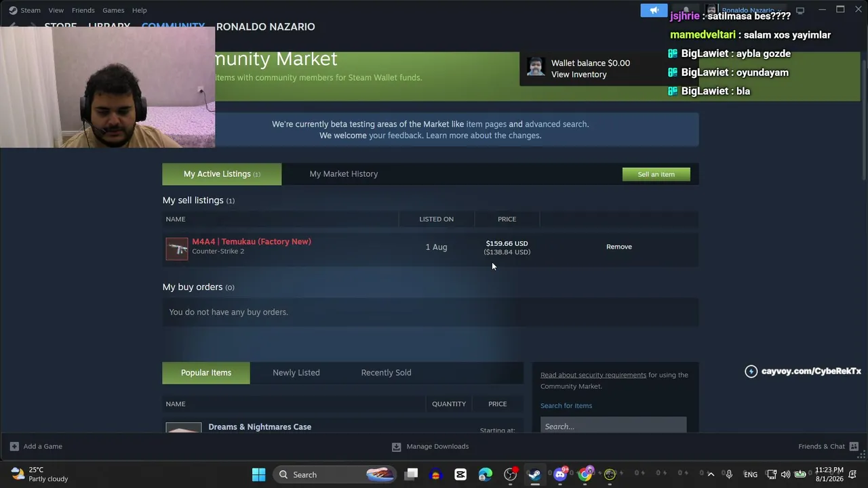Open Steam Big Picture monitor icon
The width and height of the screenshot is (868, 488).
[x=800, y=10]
